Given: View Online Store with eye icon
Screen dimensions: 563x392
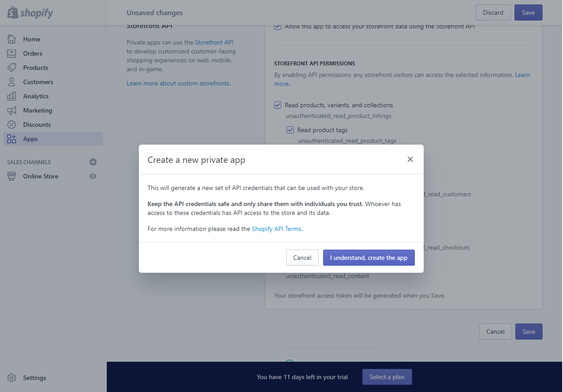Looking at the screenshot, I should coord(93,176).
